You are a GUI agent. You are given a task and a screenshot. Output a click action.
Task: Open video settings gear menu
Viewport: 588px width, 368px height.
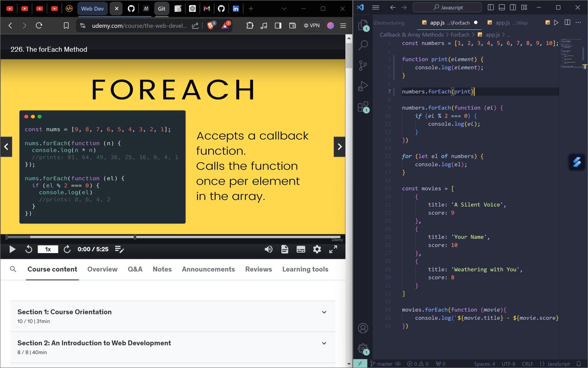tap(317, 249)
